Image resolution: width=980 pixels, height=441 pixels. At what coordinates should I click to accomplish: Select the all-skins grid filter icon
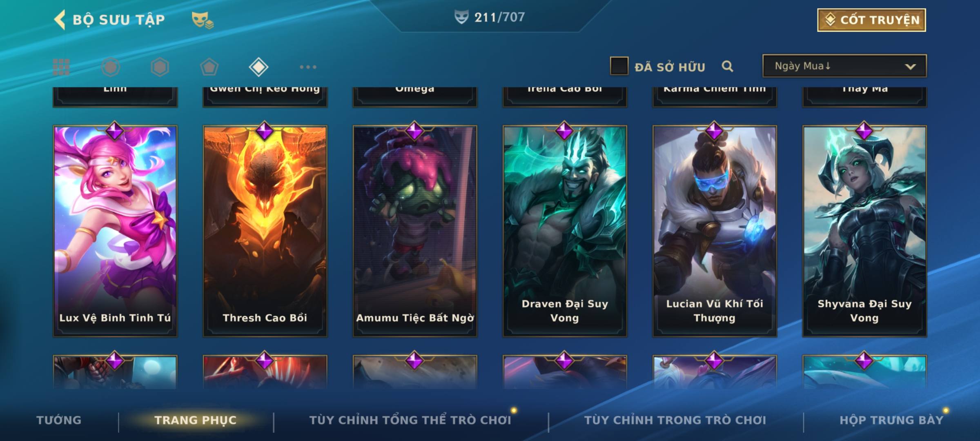[x=61, y=67]
